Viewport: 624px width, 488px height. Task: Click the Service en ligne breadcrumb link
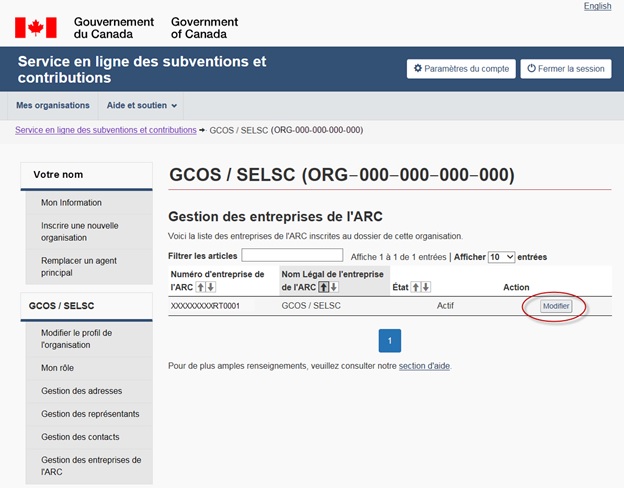point(105,130)
